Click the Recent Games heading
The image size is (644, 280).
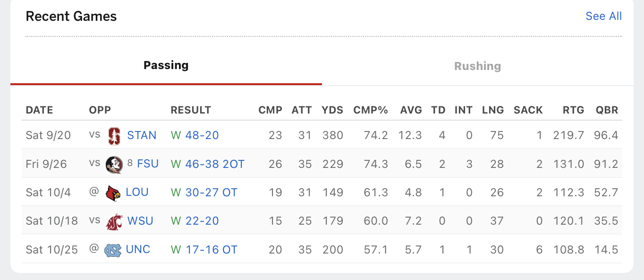(x=71, y=17)
